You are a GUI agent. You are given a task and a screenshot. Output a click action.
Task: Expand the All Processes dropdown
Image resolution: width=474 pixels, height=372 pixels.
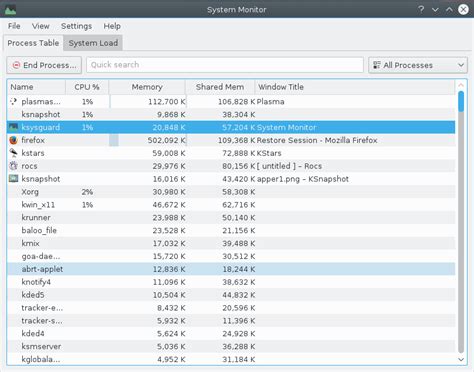click(x=418, y=65)
